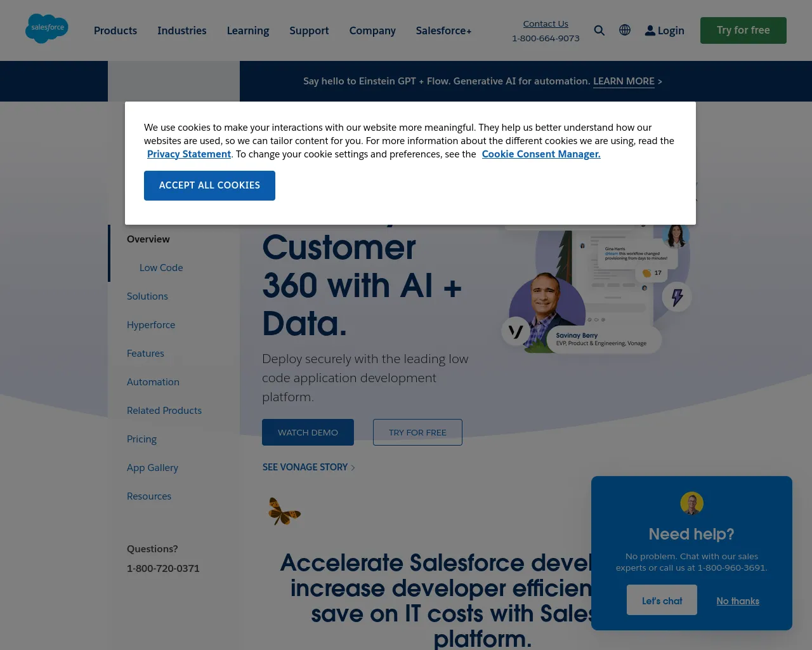Click the Login link
The height and width of the screenshot is (650, 812).
671,30
